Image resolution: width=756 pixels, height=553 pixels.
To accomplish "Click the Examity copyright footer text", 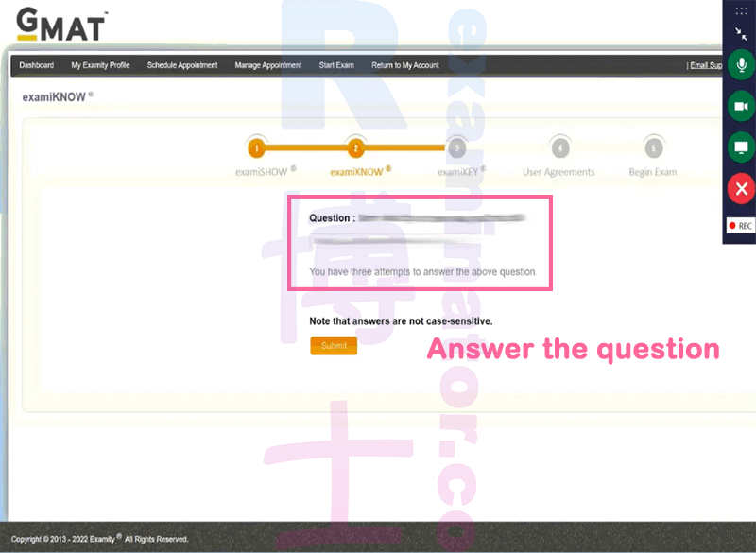I will [x=100, y=539].
